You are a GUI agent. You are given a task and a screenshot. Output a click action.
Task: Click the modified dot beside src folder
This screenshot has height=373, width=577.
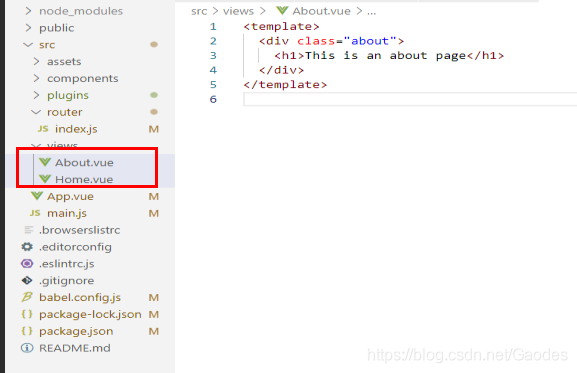point(154,45)
